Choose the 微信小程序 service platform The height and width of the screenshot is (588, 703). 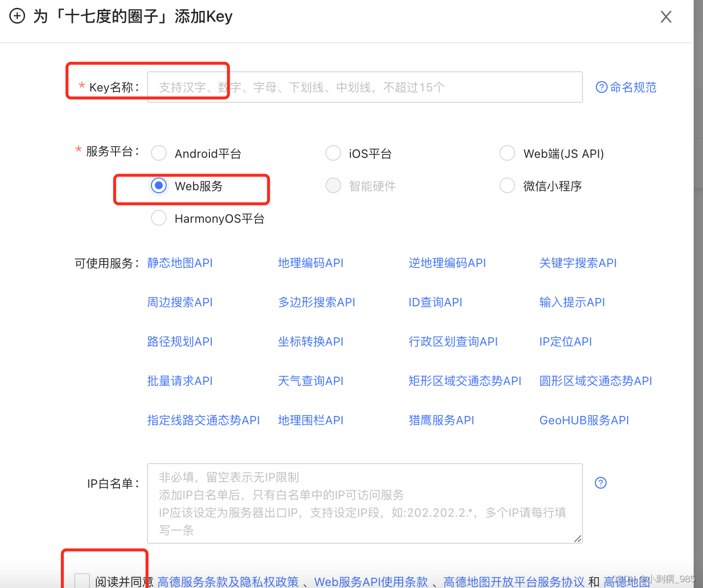click(x=507, y=185)
